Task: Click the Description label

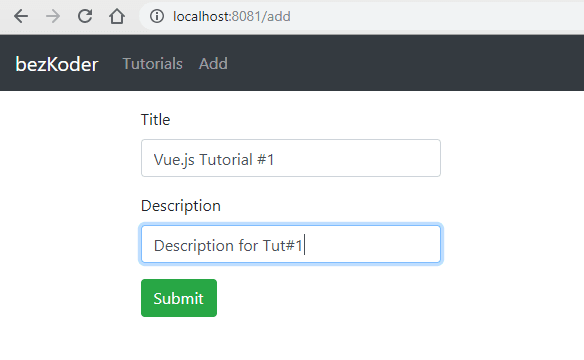Action: [x=181, y=206]
